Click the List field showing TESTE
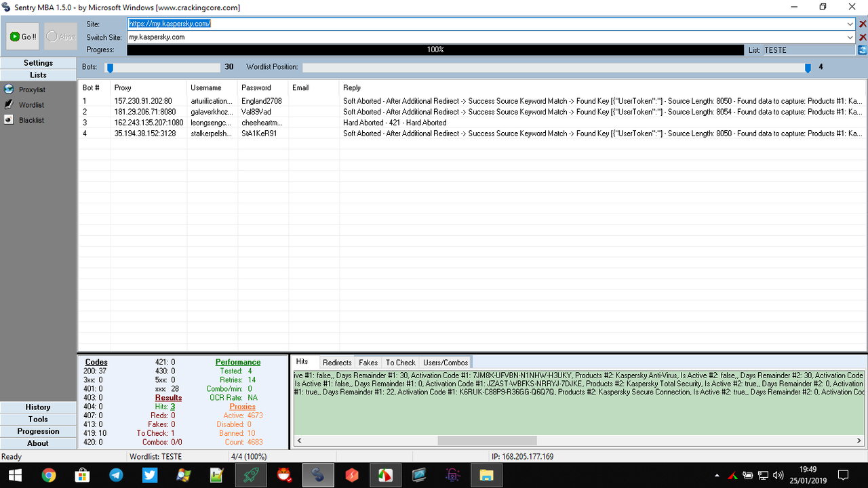 (809, 50)
